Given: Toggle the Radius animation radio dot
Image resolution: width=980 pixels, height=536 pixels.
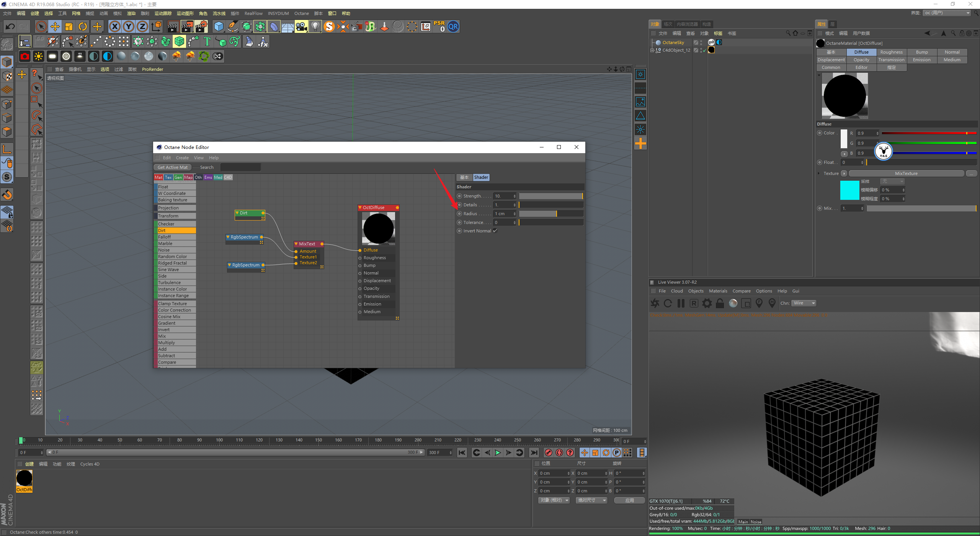Looking at the screenshot, I should coord(459,214).
